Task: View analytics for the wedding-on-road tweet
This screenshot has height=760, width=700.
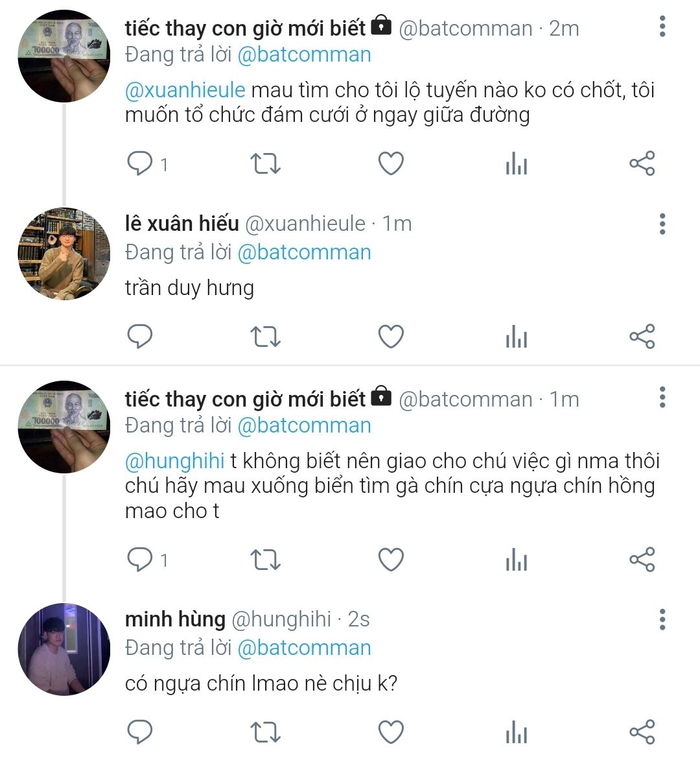Action: pyautogui.click(x=517, y=163)
